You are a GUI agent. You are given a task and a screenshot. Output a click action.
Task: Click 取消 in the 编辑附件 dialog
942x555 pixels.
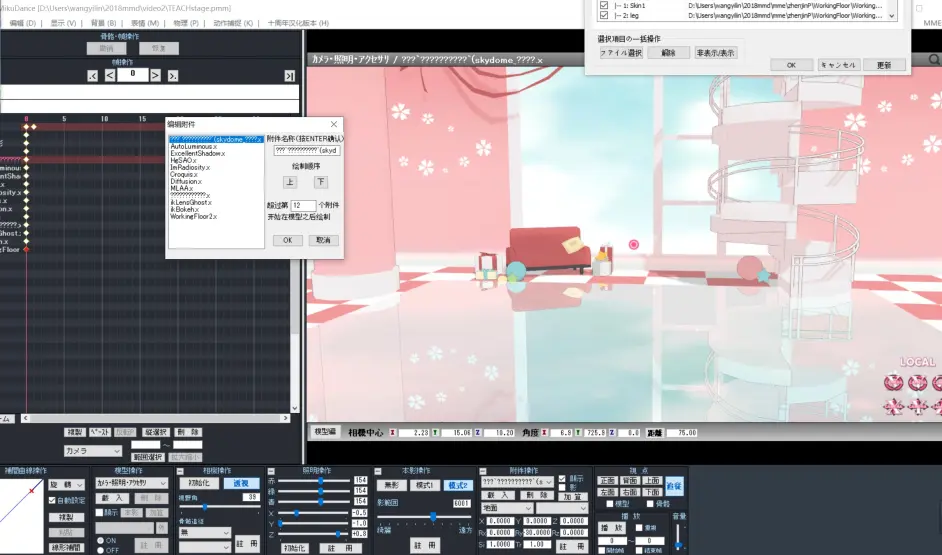point(323,240)
